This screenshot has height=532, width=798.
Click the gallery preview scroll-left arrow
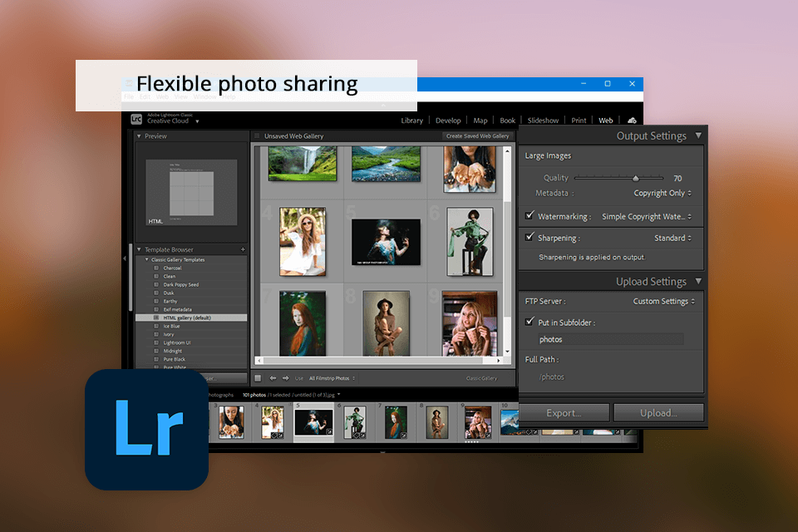click(x=259, y=361)
